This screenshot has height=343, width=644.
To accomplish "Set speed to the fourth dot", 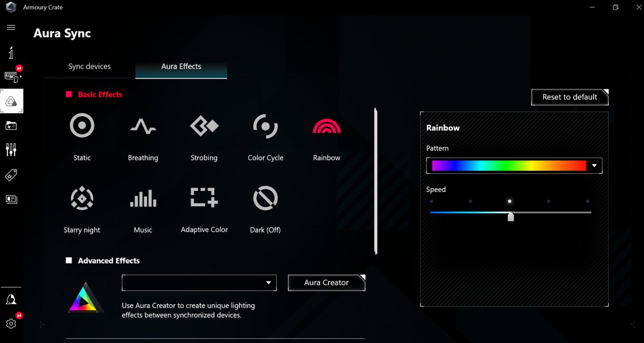I will point(549,201).
